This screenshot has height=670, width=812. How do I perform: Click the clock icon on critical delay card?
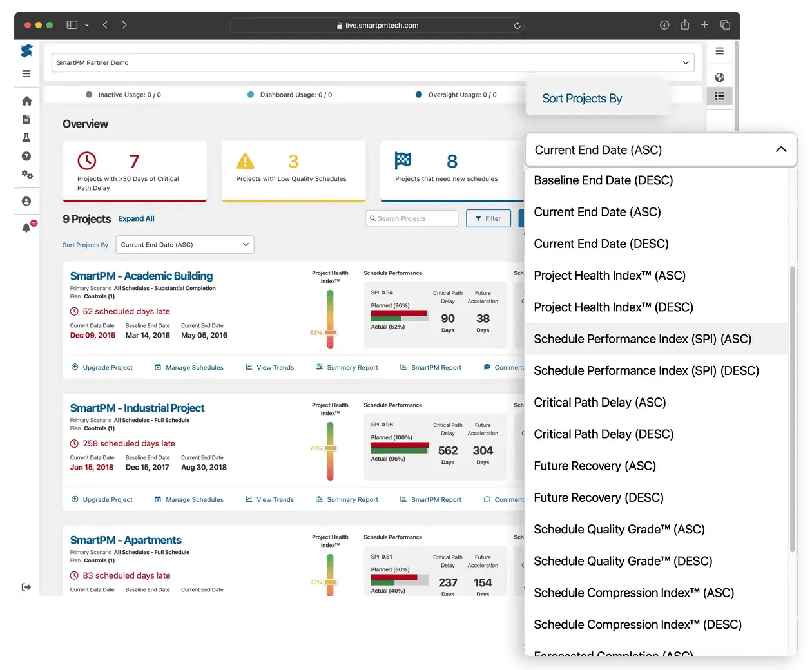click(87, 160)
